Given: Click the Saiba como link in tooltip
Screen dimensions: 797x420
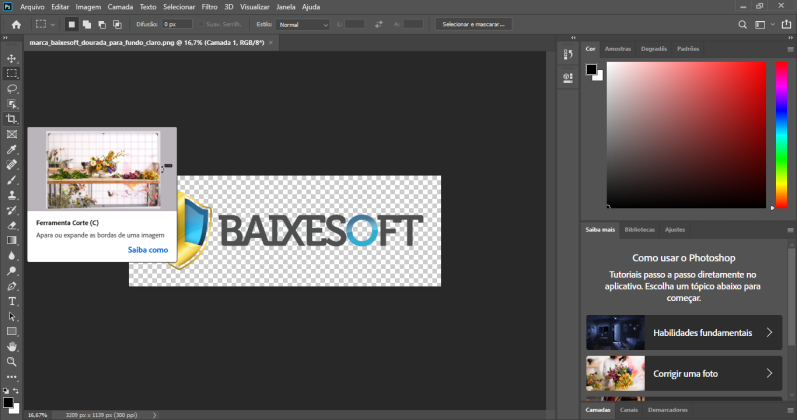Looking at the screenshot, I should (147, 250).
